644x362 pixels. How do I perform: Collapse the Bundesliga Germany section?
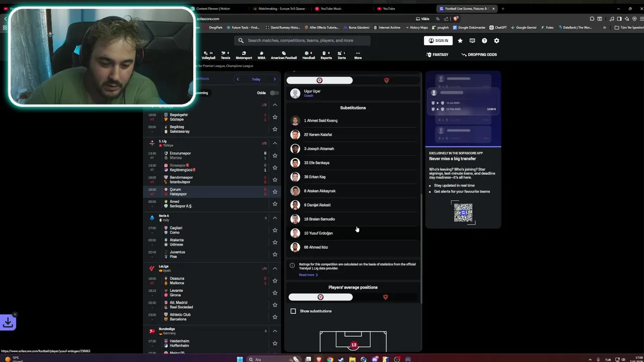pos(275,331)
